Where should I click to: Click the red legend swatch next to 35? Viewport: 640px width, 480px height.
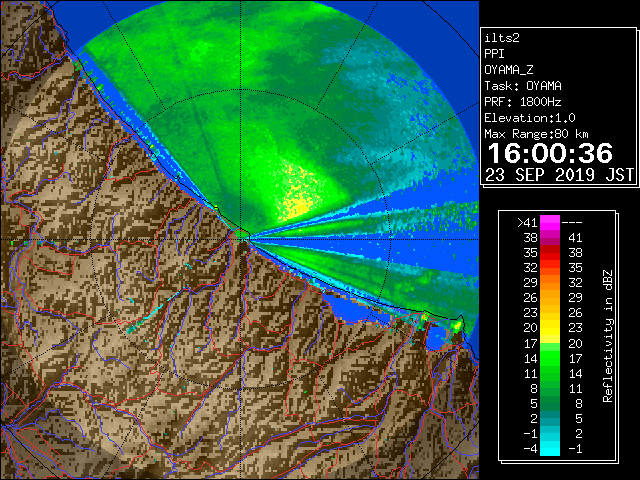[550, 253]
